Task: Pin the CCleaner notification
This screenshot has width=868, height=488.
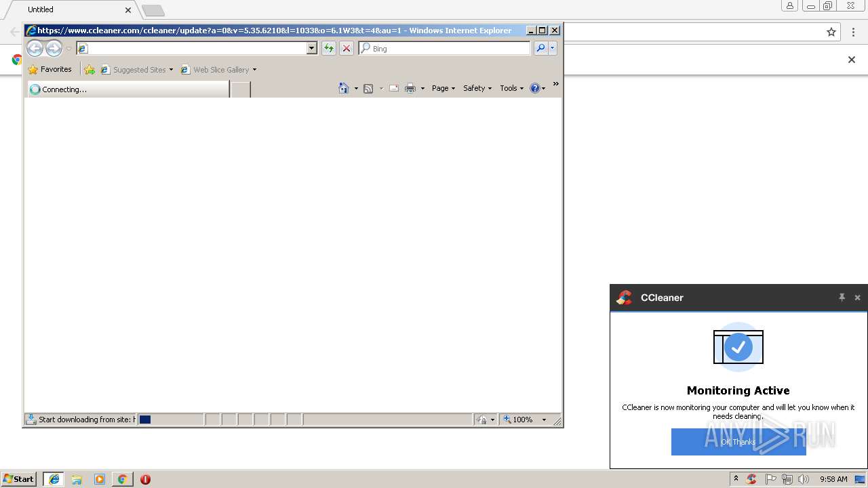Action: pyautogui.click(x=842, y=298)
